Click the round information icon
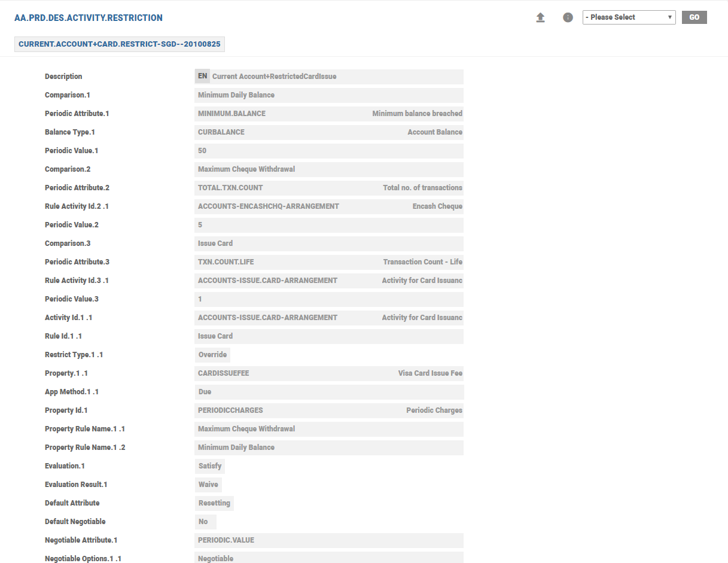Image resolution: width=728 pixels, height=563 pixels. pyautogui.click(x=568, y=18)
